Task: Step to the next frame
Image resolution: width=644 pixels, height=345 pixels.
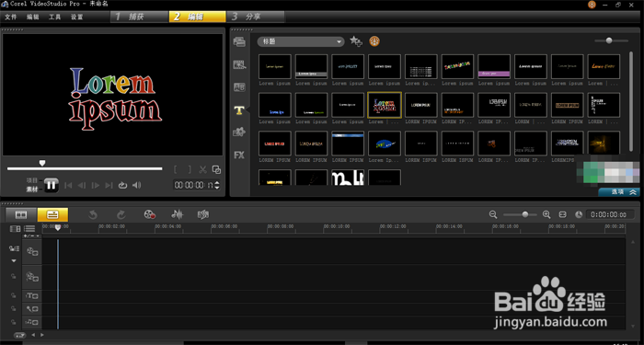Action: pos(96,186)
